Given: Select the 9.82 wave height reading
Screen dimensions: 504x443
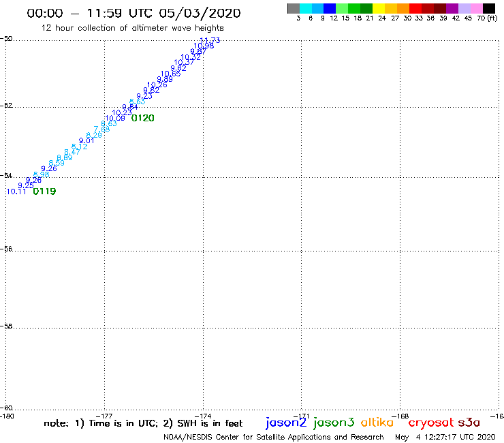Looking at the screenshot, I should [151, 91].
